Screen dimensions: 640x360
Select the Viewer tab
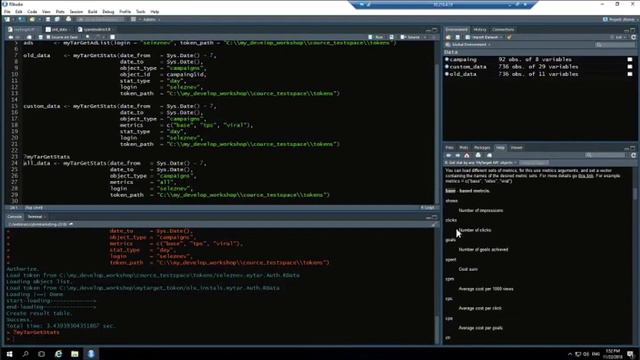pyautogui.click(x=516, y=148)
